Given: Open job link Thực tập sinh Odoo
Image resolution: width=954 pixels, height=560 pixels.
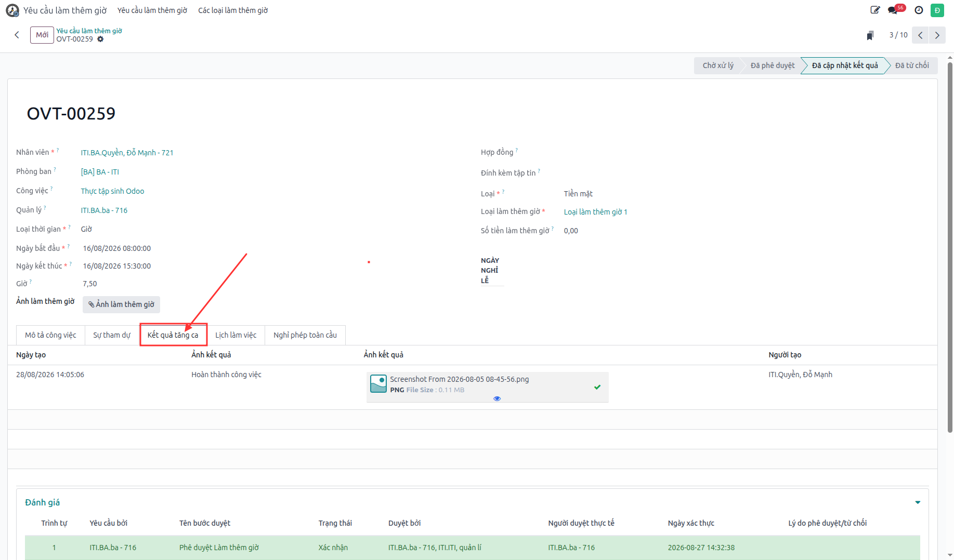Looking at the screenshot, I should 112,191.
